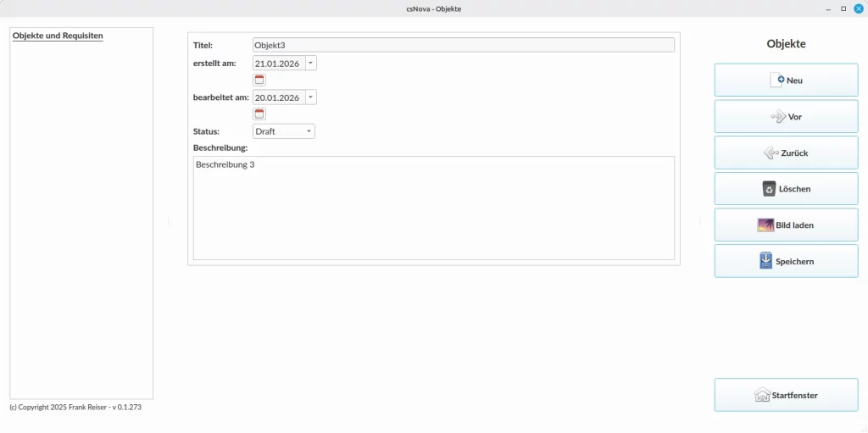Click the Neu button's plus document icon

(x=777, y=80)
